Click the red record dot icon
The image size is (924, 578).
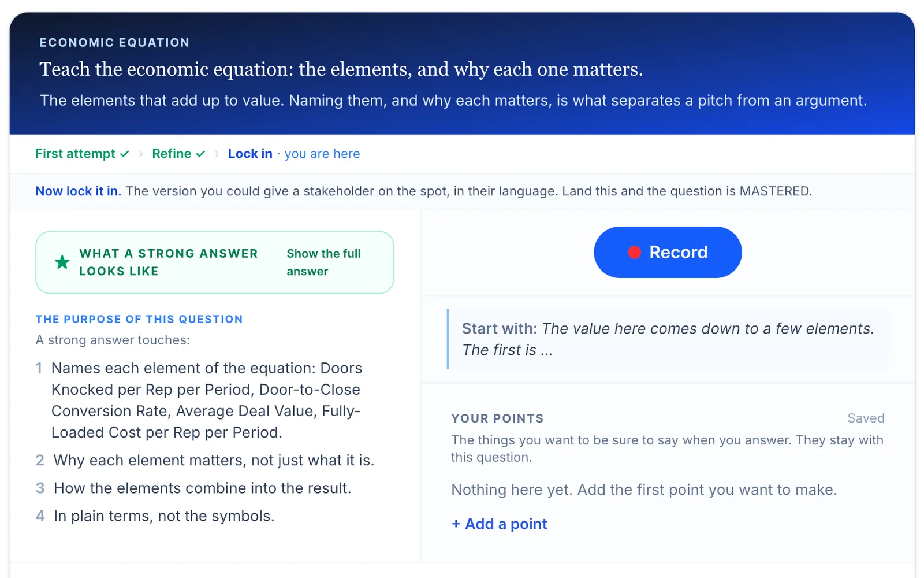tap(634, 253)
